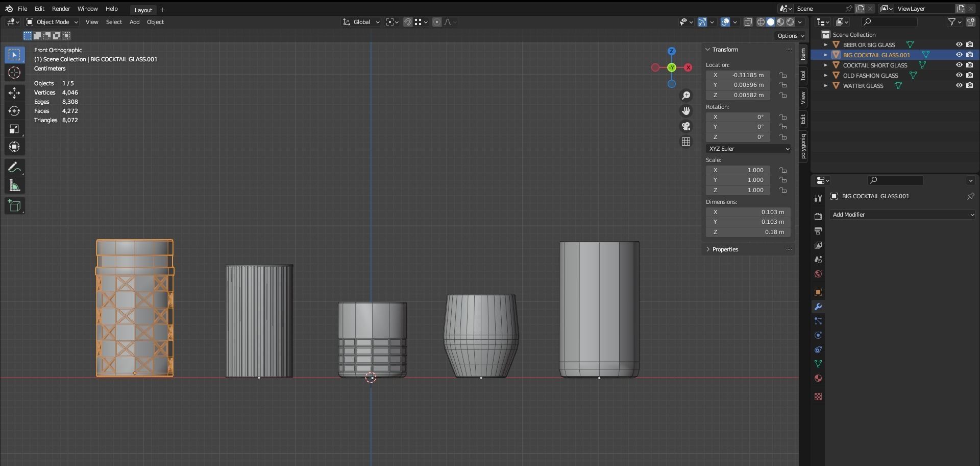Open the Object Mode selector

(x=53, y=22)
